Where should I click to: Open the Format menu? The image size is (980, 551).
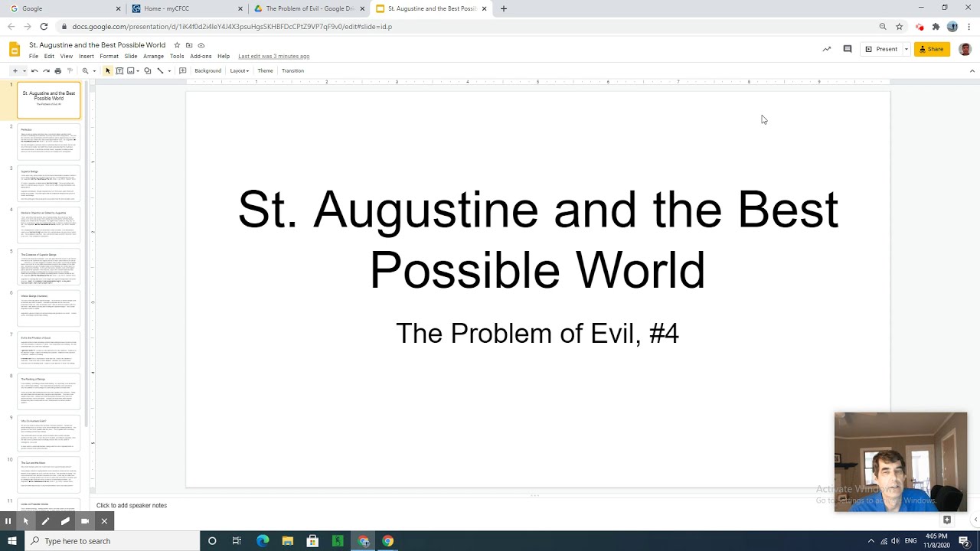coord(109,56)
